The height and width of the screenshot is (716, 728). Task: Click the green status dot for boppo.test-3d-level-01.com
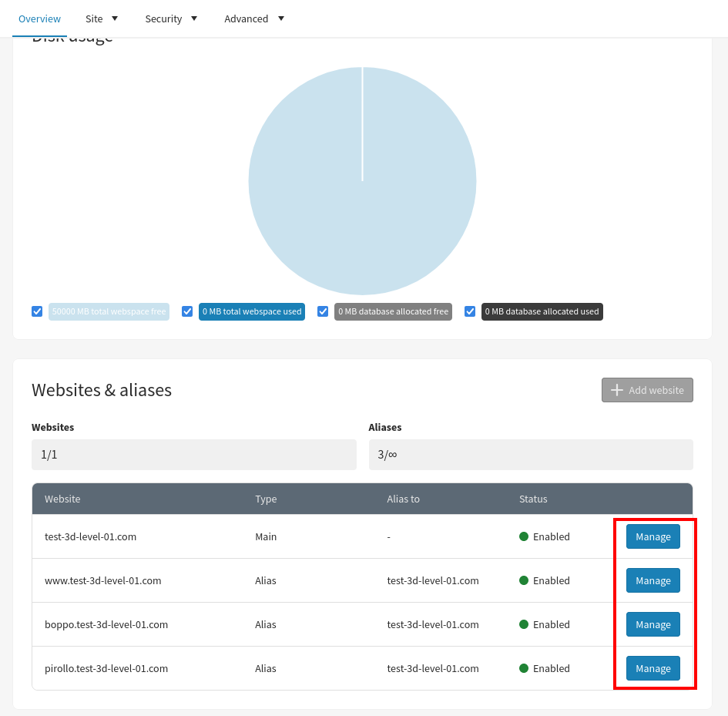point(524,624)
